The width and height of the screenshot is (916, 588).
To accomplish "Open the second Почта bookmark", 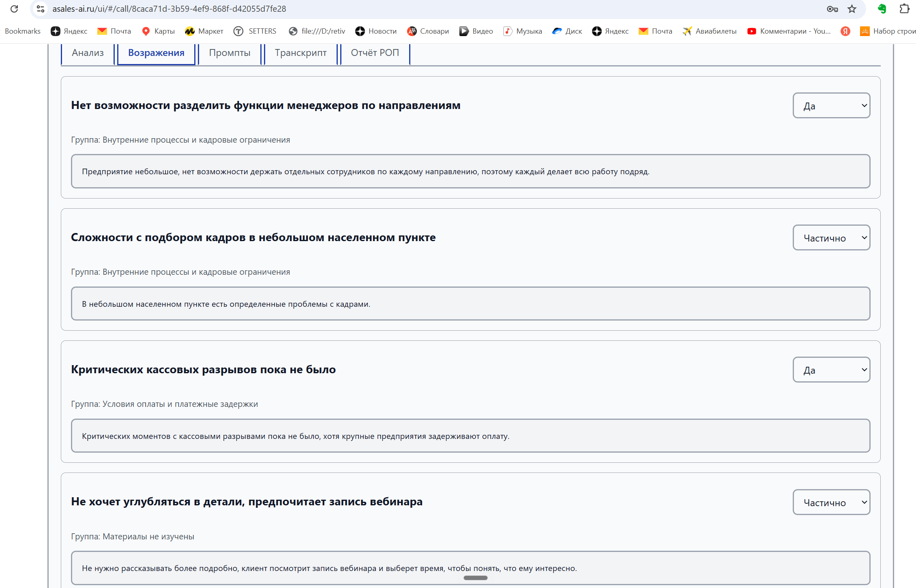I will (x=655, y=31).
